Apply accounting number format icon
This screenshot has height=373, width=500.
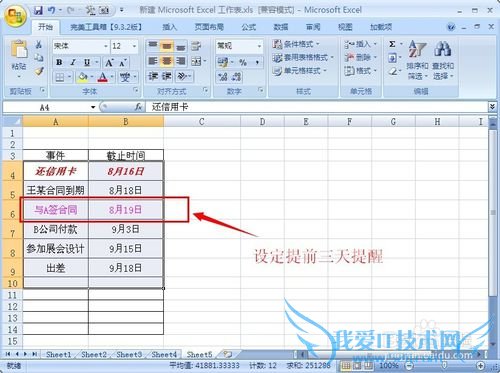point(223,62)
